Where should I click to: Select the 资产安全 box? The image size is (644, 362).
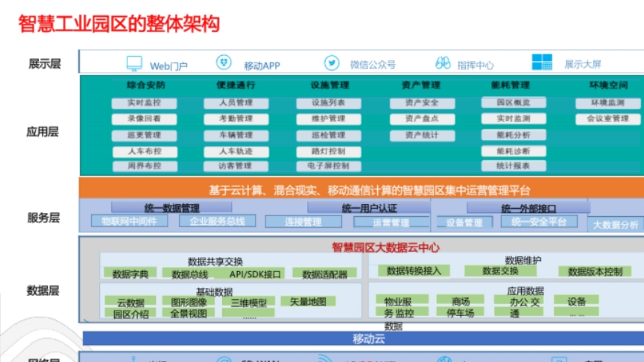tap(422, 103)
